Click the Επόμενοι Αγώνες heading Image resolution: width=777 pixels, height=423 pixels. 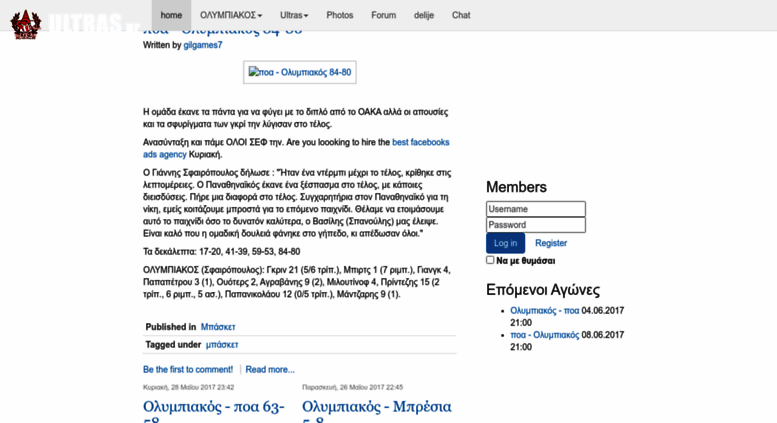[x=543, y=290]
